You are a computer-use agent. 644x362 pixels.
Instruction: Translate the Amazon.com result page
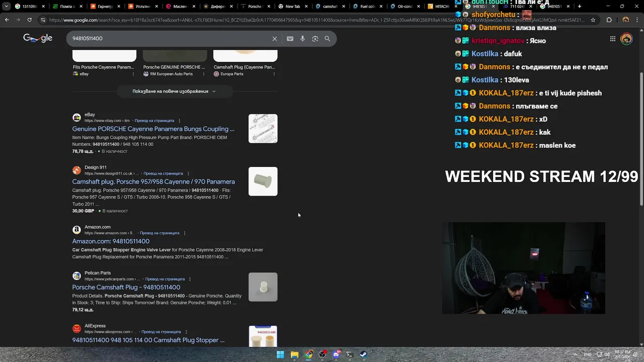pyautogui.click(x=159, y=233)
